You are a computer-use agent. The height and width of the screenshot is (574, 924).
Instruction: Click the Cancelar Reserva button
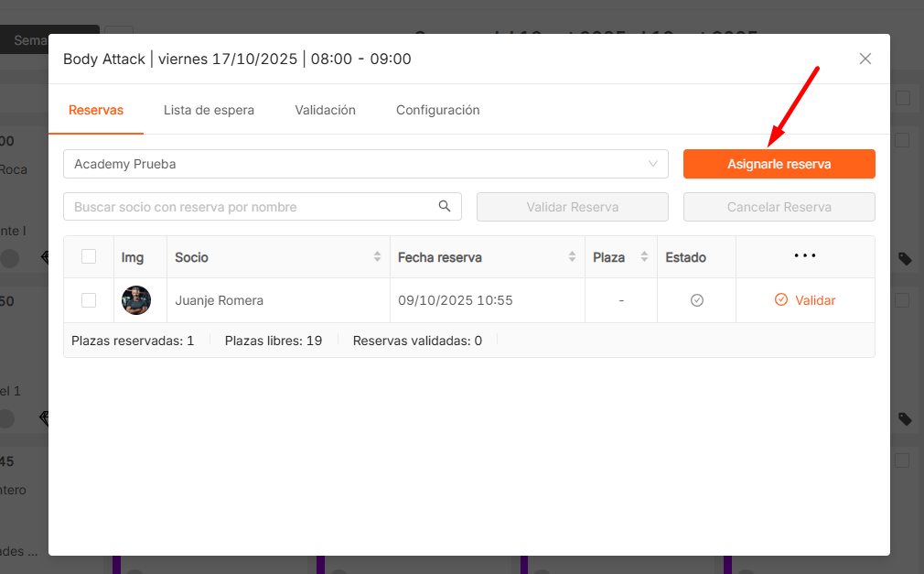(779, 207)
